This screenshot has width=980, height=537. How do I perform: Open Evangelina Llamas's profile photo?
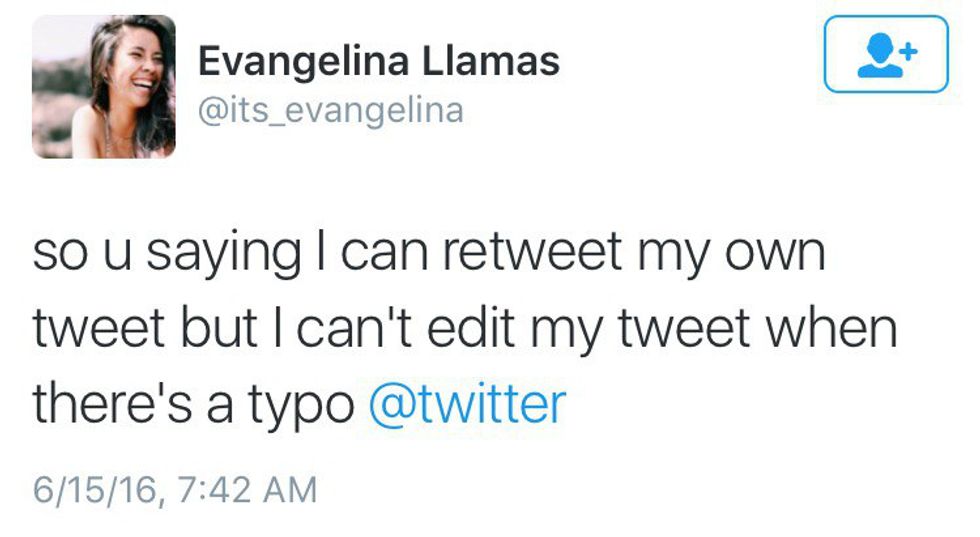coord(104,87)
